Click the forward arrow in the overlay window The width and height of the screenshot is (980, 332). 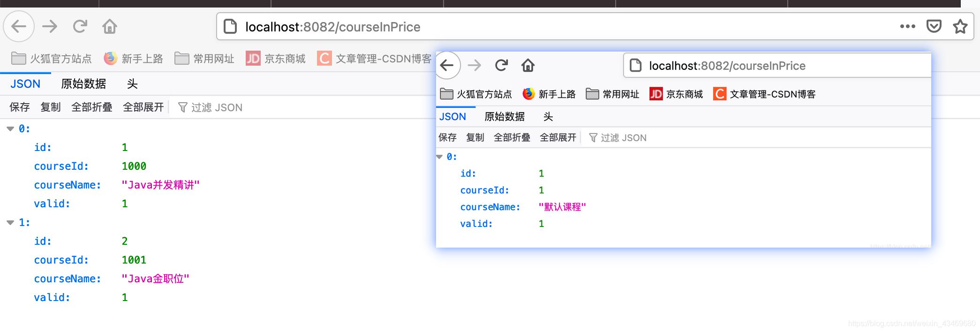pyautogui.click(x=475, y=65)
